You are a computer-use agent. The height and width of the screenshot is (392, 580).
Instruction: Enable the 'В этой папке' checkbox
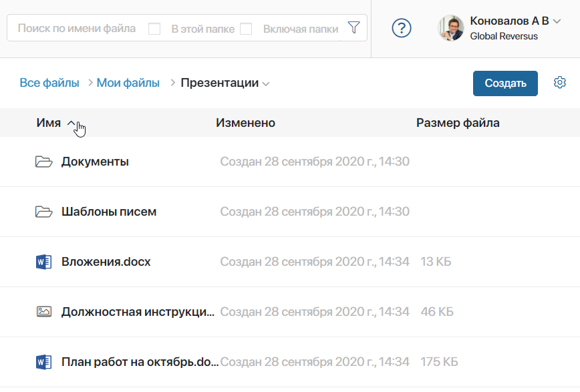coord(154,29)
